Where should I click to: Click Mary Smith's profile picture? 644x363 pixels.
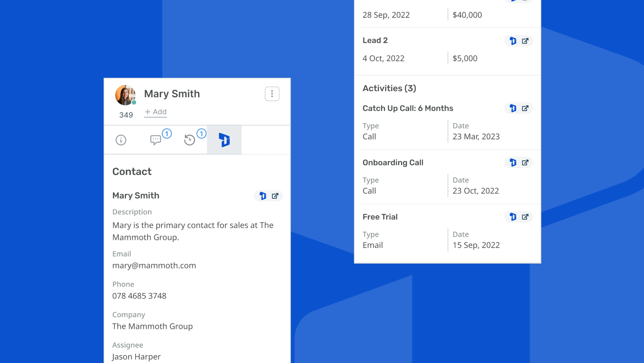[x=125, y=95]
